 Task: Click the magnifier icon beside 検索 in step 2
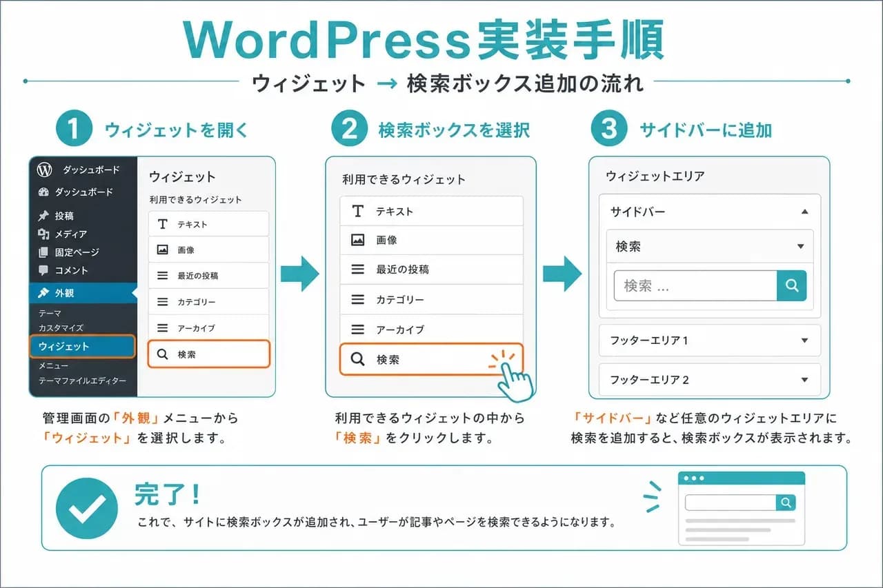357,359
